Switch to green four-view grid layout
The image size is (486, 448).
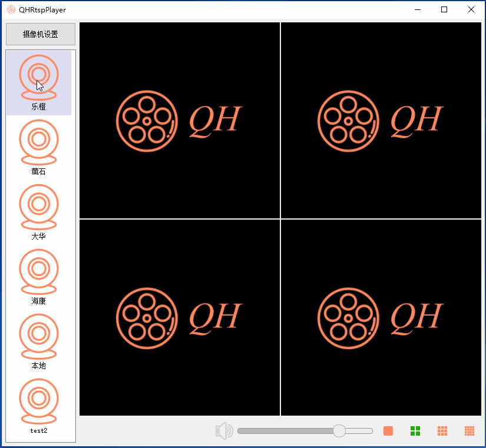tap(415, 431)
